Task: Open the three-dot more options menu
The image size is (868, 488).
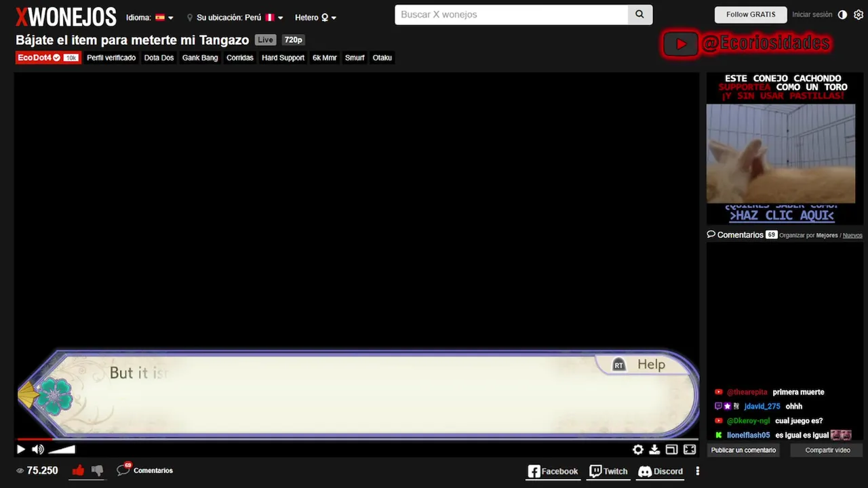Action: pyautogui.click(x=697, y=471)
